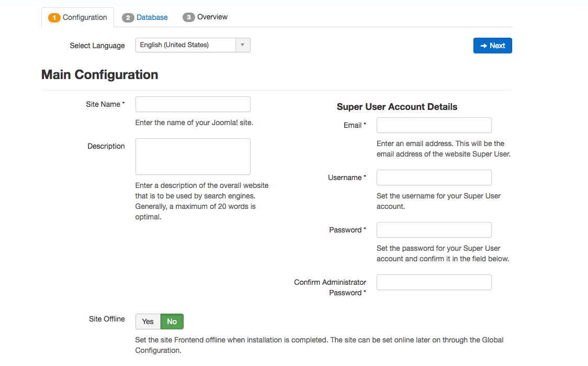Click the step 3 circle beside Overview
Image resolution: width=588 pixels, height=366 pixels.
pos(188,17)
